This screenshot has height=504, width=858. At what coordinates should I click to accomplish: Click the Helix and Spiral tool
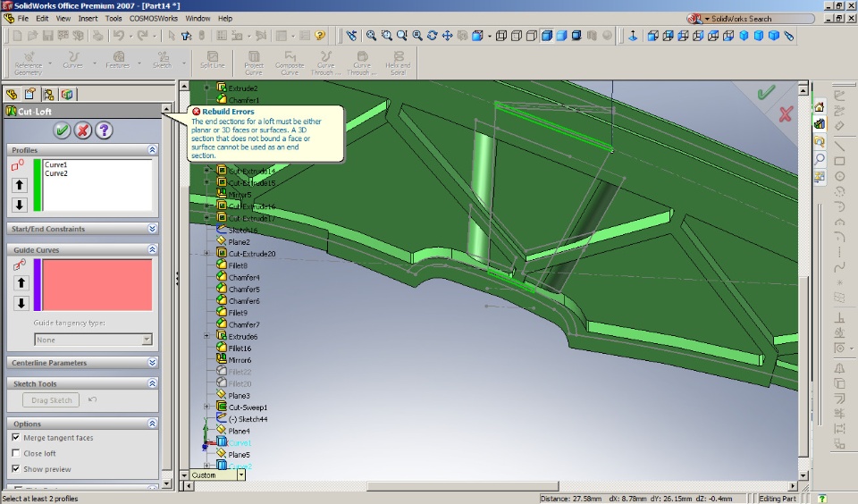399,63
